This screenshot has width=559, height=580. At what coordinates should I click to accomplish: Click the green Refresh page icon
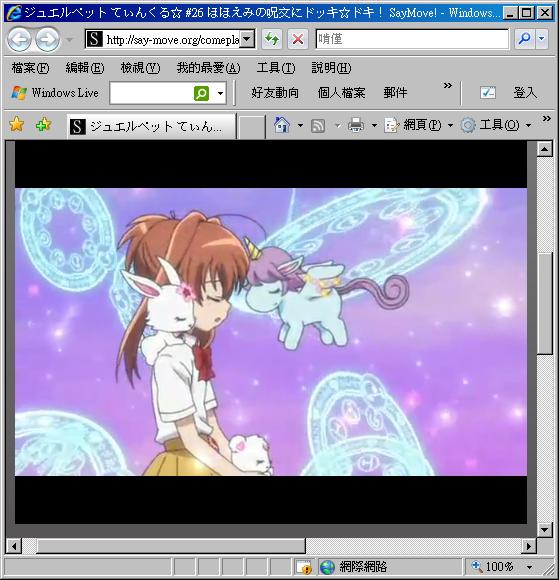(272, 39)
